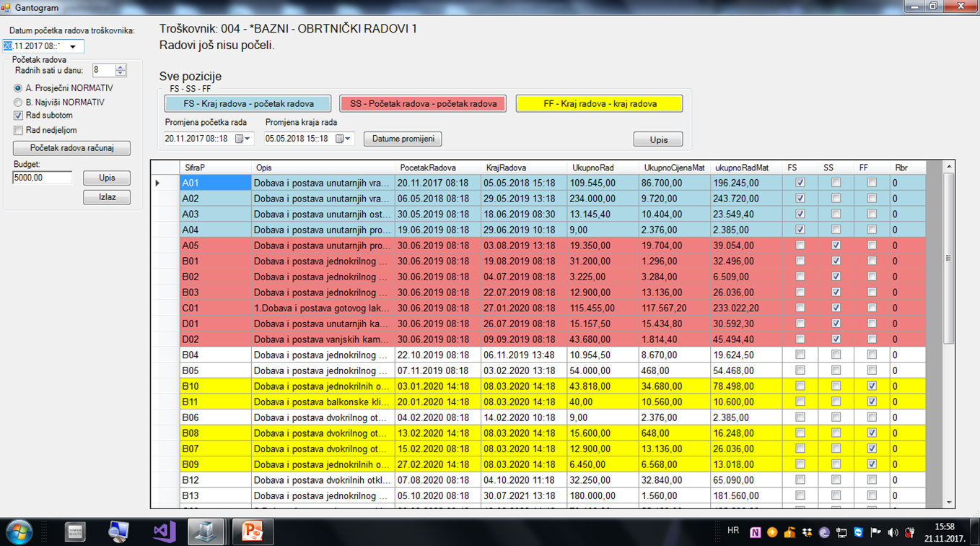
Task: Click calendar icon in Promjena kraja rada
Action: pos(340,139)
